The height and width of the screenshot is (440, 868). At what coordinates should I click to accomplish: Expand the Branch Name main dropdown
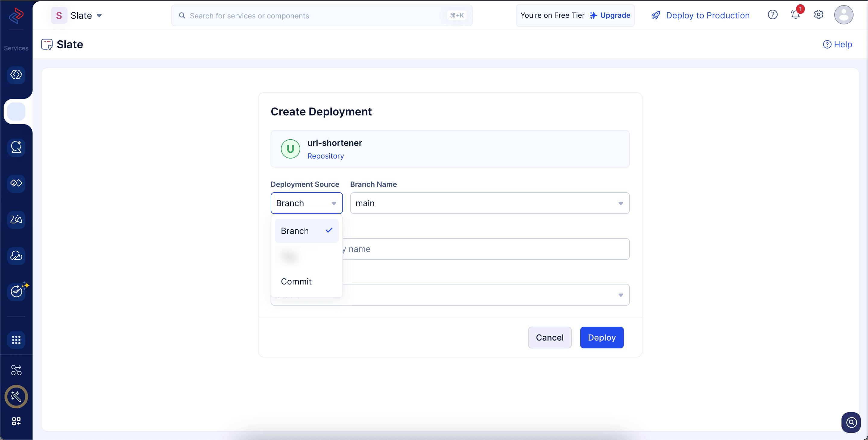tap(489, 203)
